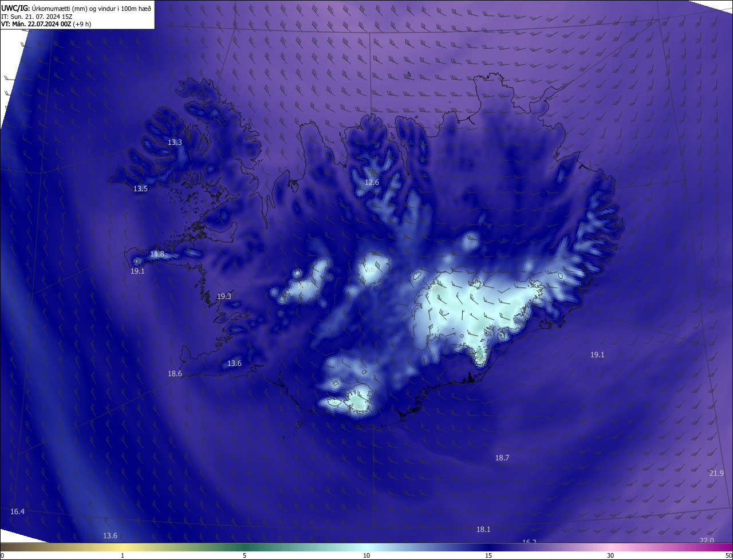The image size is (733, 560).
Task: Select the 13.5 value label on the map
Action: tap(140, 188)
